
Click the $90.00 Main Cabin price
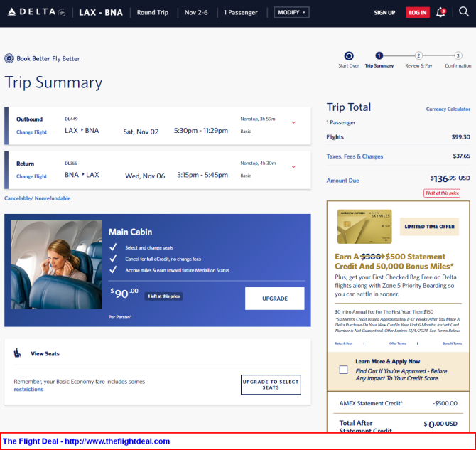tap(124, 293)
